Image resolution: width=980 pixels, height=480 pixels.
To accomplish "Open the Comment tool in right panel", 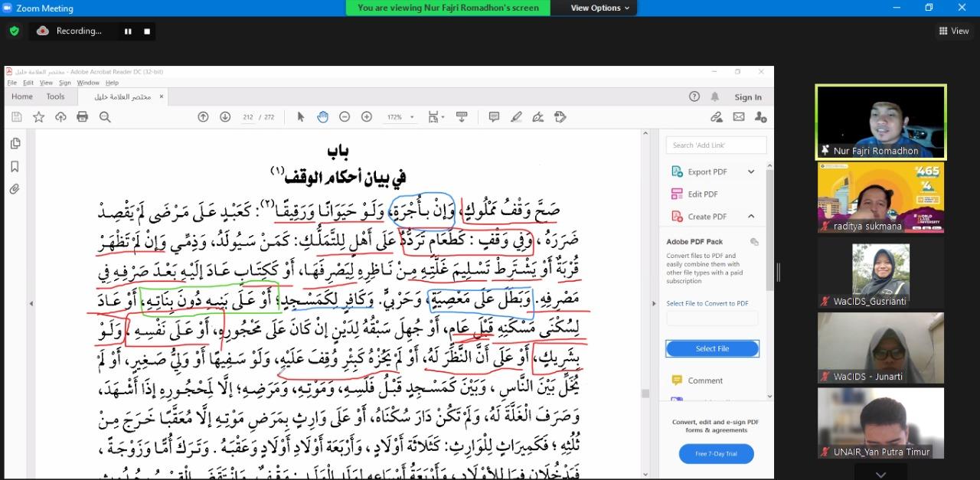I will pos(704,380).
